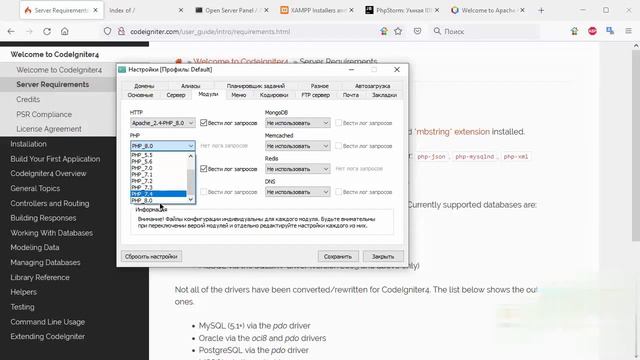Viewport: 640px width, 360px height.
Task: Open Command Line Usage sidebar section
Action: 48,322
